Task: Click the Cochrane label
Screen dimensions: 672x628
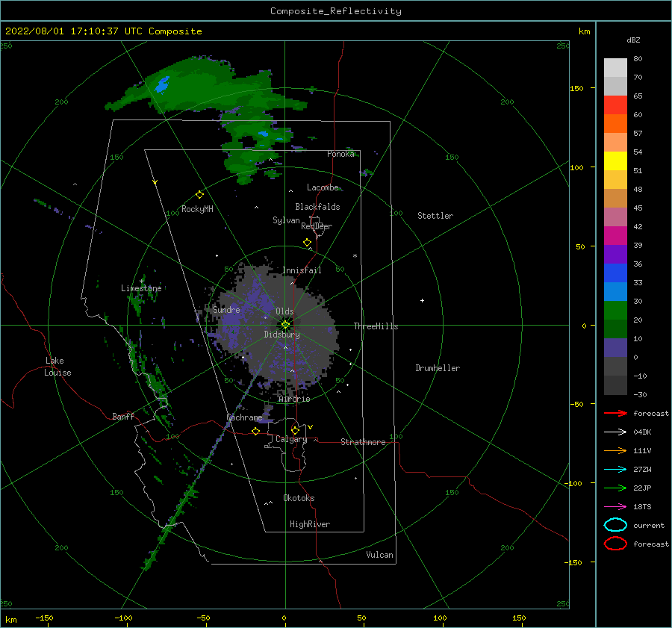Action: tap(244, 417)
